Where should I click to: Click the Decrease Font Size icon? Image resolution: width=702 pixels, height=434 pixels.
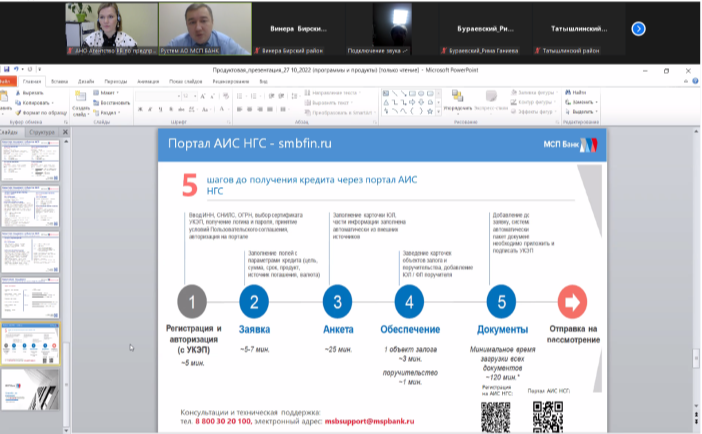213,96
